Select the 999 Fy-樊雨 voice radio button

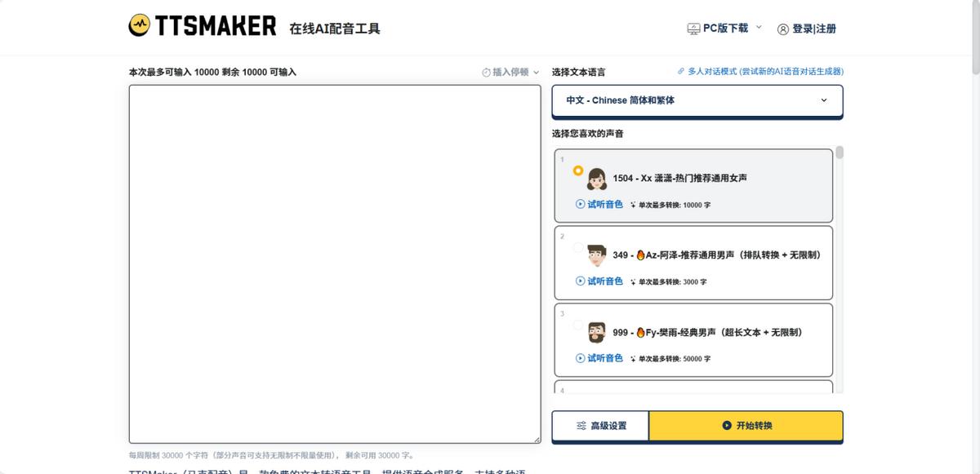[578, 325]
